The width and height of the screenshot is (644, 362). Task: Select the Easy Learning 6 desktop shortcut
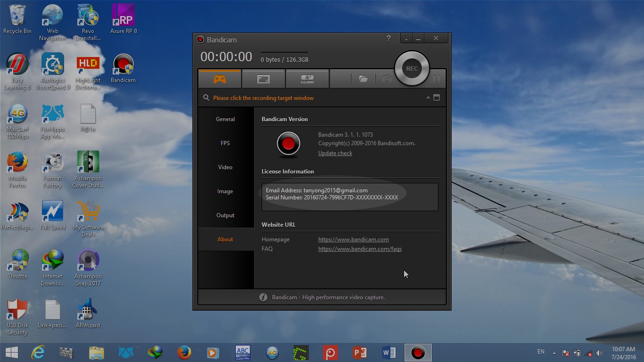click(17, 72)
